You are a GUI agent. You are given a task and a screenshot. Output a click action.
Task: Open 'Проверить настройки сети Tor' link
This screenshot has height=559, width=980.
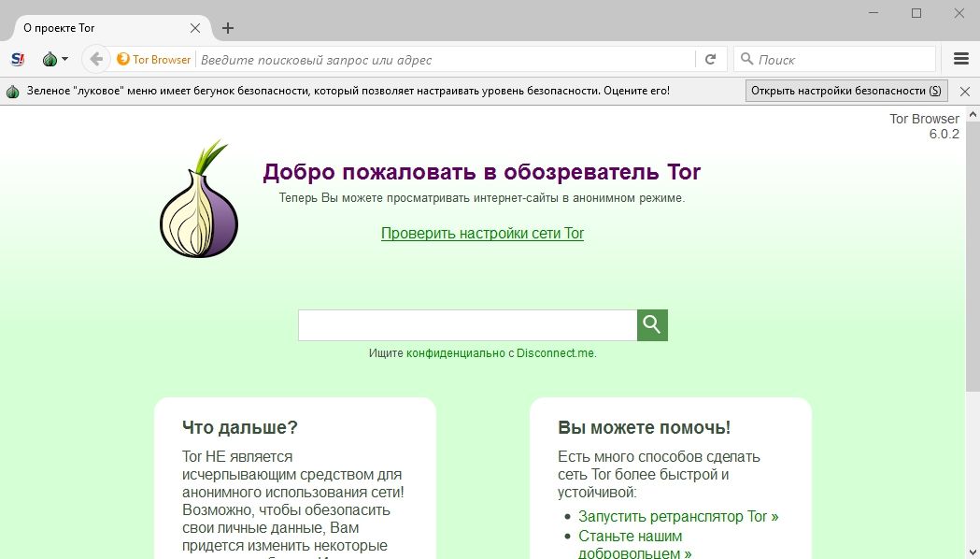(x=482, y=234)
